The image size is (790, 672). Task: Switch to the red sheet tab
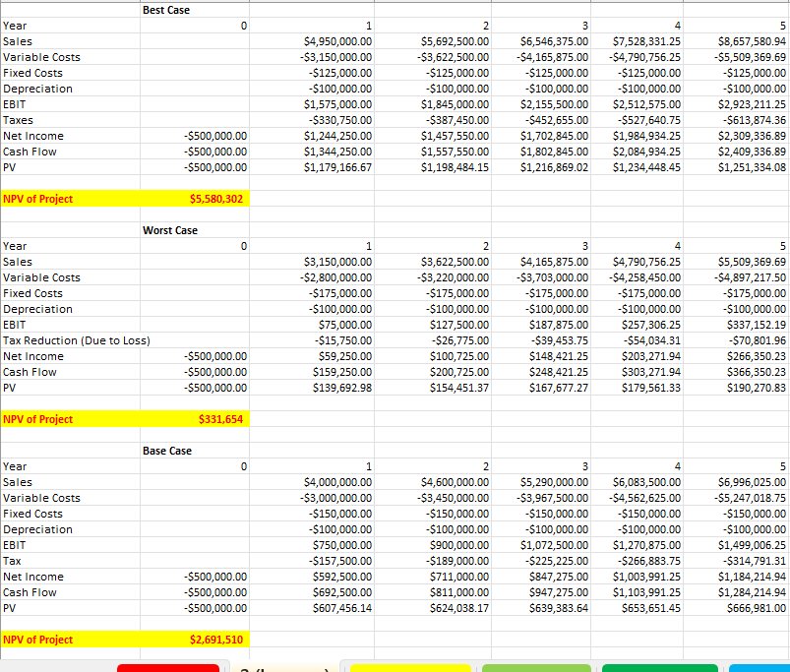pos(168,667)
